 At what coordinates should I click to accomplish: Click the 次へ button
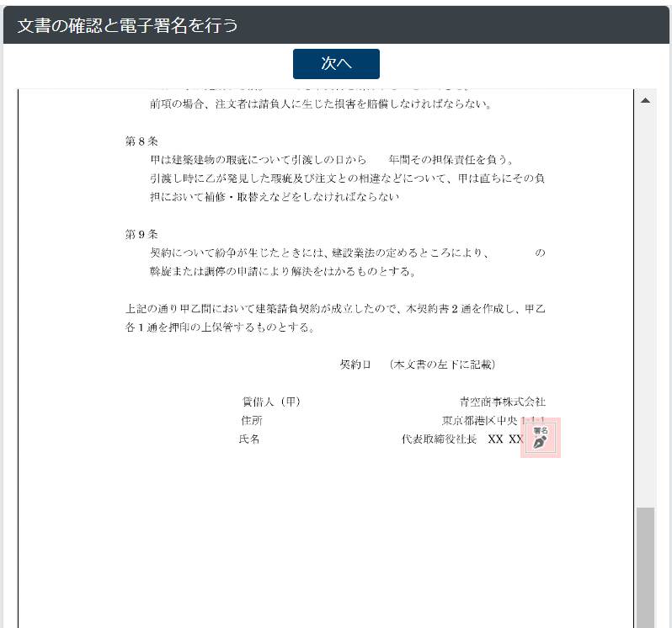click(x=336, y=64)
